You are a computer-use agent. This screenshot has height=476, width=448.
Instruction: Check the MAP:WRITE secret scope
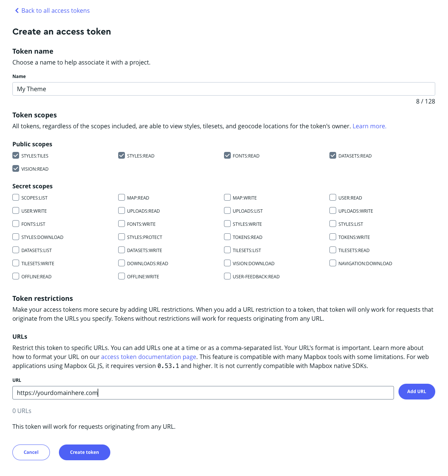227,197
